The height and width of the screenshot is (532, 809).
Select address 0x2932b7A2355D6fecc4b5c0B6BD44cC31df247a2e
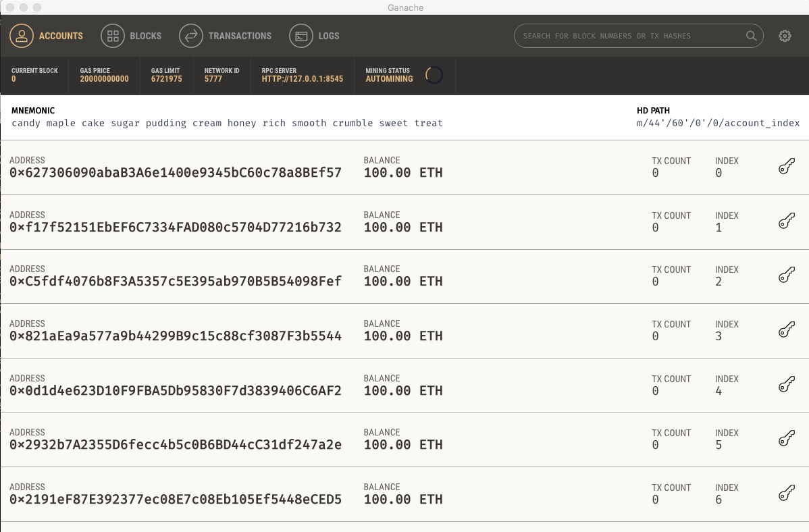[176, 445]
